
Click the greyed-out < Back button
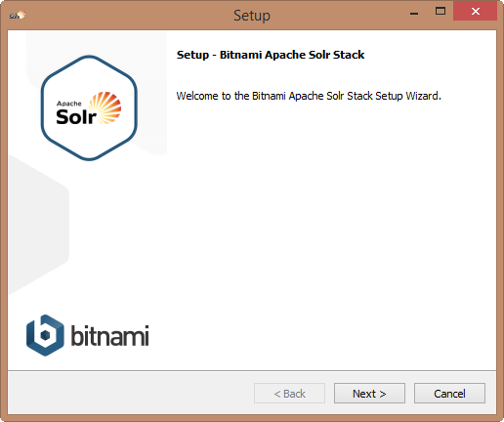coord(289,394)
